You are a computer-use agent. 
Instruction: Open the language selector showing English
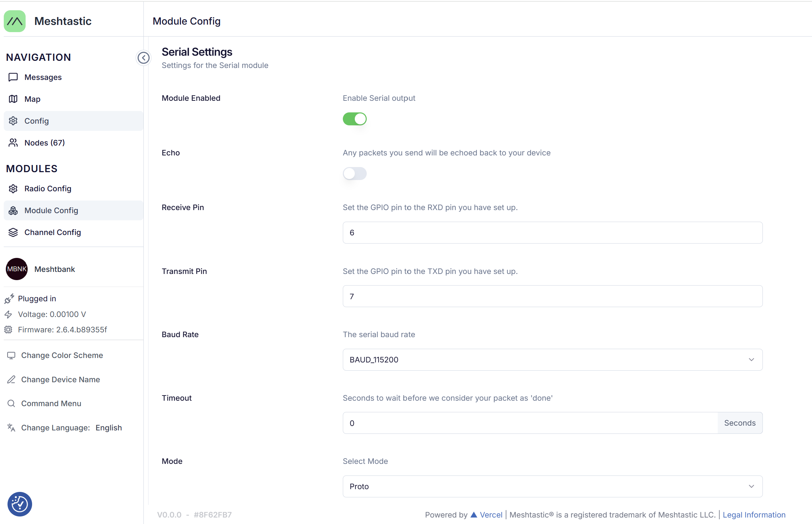(109, 428)
